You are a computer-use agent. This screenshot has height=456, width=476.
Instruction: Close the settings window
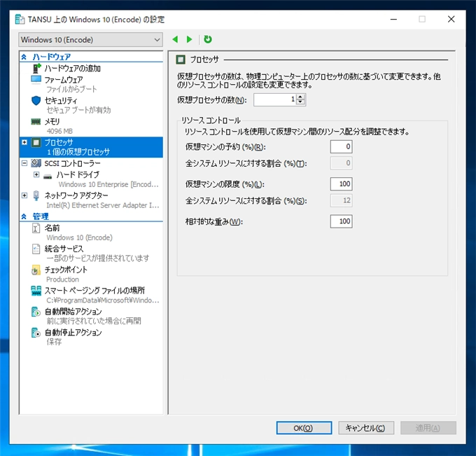[x=451, y=19]
